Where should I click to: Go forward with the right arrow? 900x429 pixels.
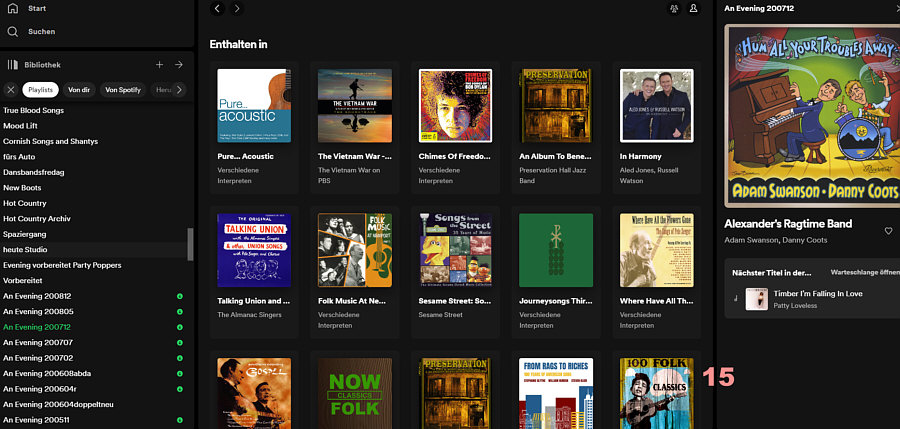pyautogui.click(x=237, y=9)
